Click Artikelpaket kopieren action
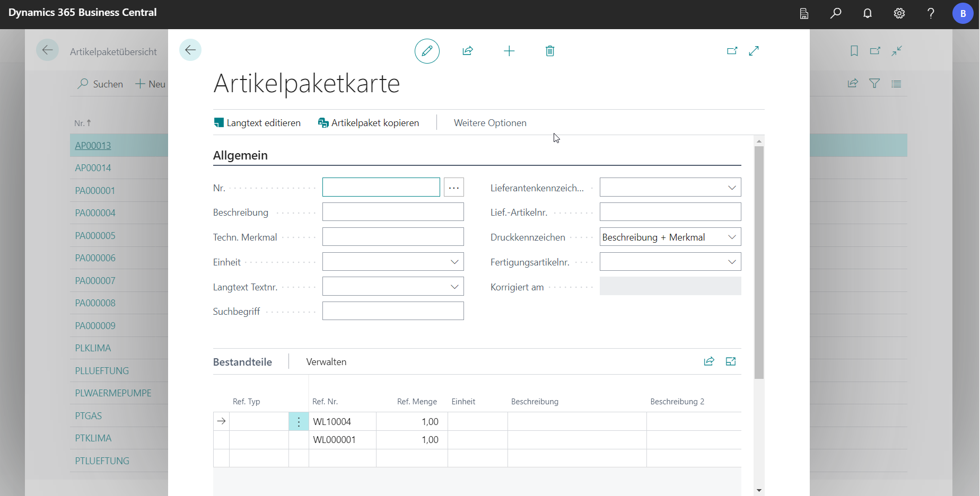This screenshot has width=980, height=496. tap(369, 123)
